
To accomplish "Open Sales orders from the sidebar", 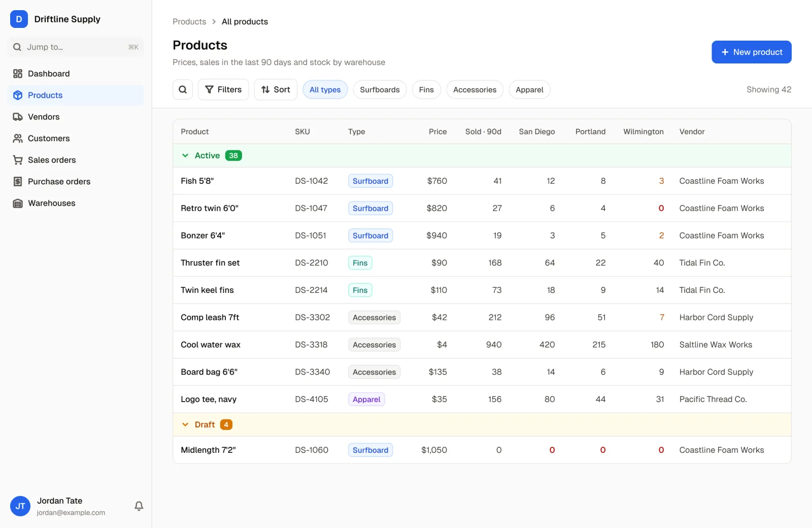I will click(x=76, y=160).
